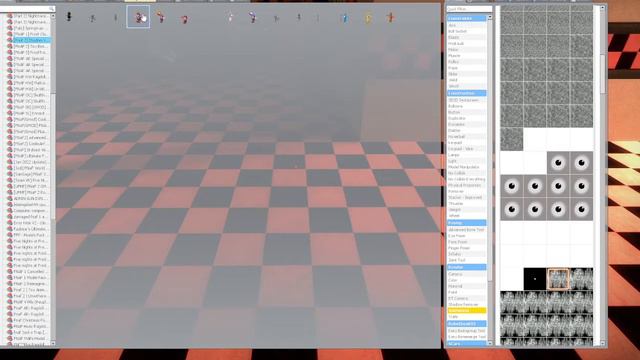Select the Hoverball tool
Screen dimensions: 640x360
tap(467, 137)
